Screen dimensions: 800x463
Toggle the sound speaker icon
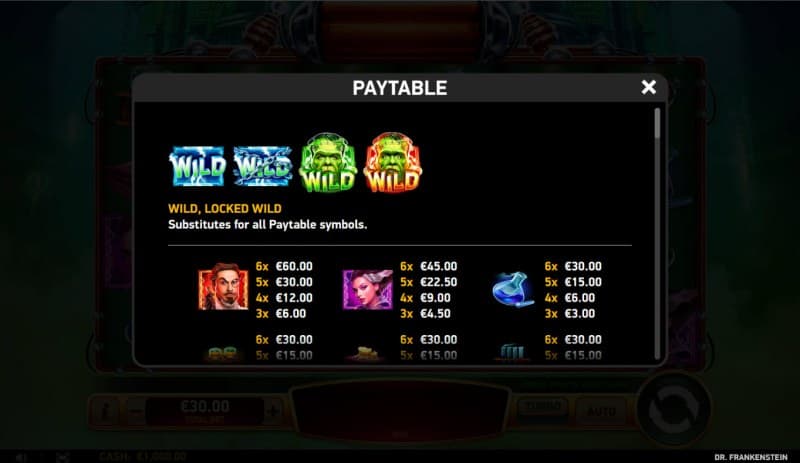[20, 457]
